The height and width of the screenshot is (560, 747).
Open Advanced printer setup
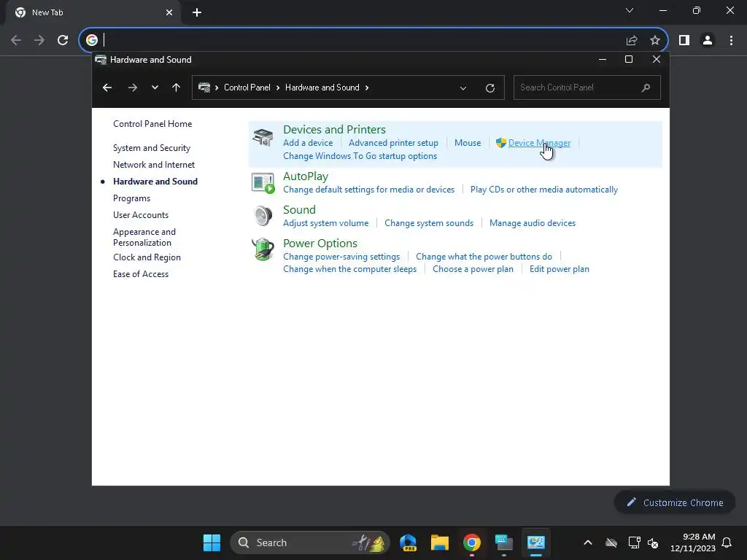393,143
